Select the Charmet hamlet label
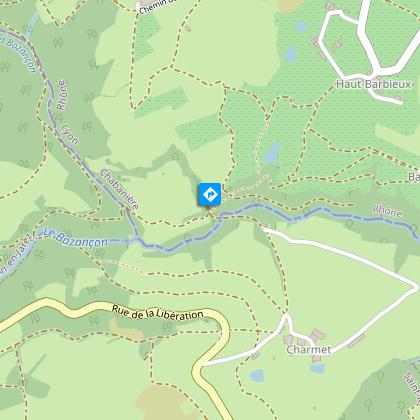The image size is (420, 420). point(309,350)
